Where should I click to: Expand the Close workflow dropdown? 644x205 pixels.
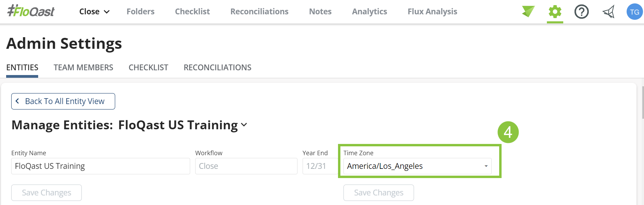point(94,12)
